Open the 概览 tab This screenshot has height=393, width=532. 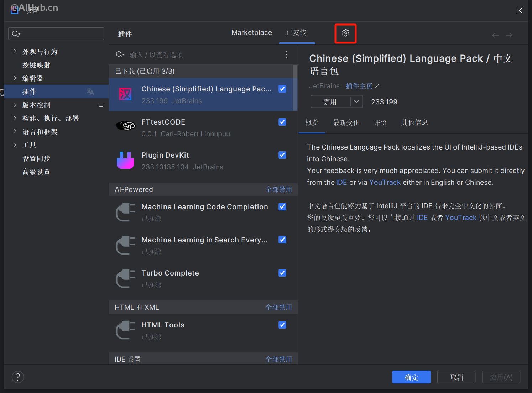pos(312,122)
